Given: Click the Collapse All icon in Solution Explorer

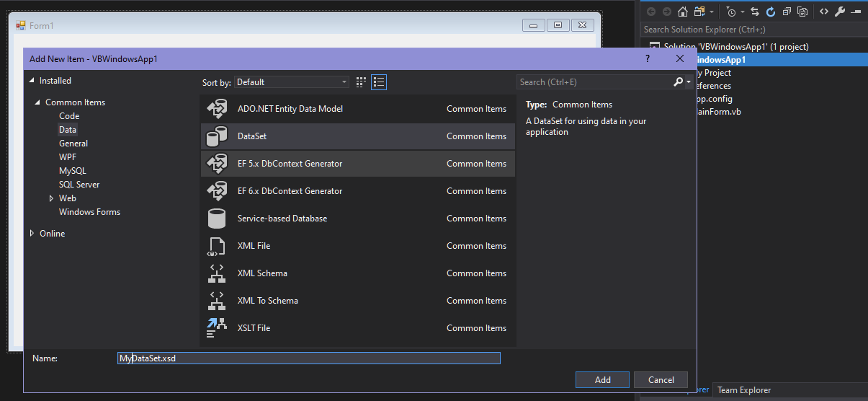Looking at the screenshot, I should tap(787, 12).
